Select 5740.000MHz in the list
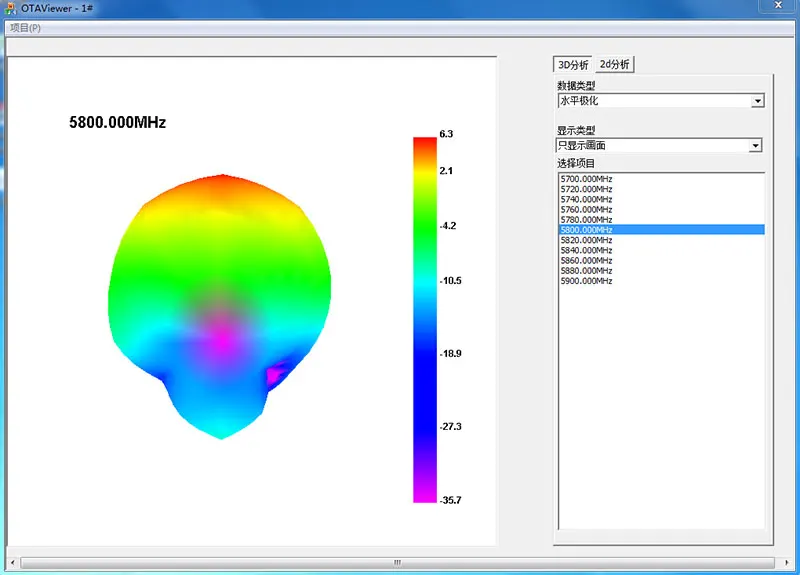Screen dimensions: 800x575 661,199
